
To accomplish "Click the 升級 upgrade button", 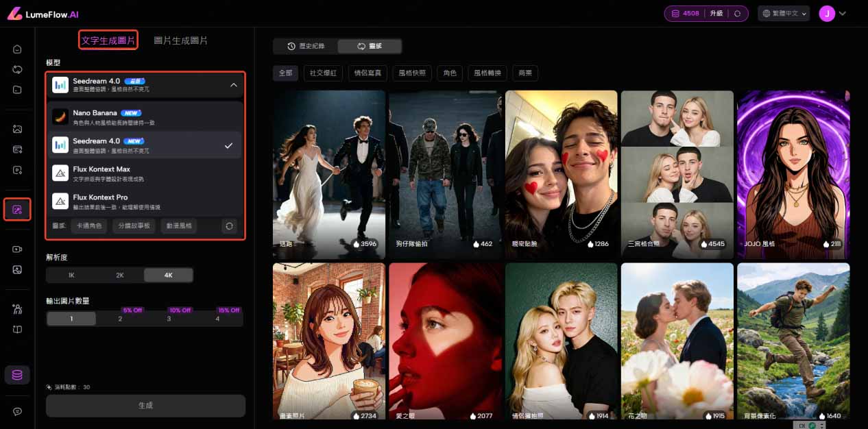I will pyautogui.click(x=716, y=13).
